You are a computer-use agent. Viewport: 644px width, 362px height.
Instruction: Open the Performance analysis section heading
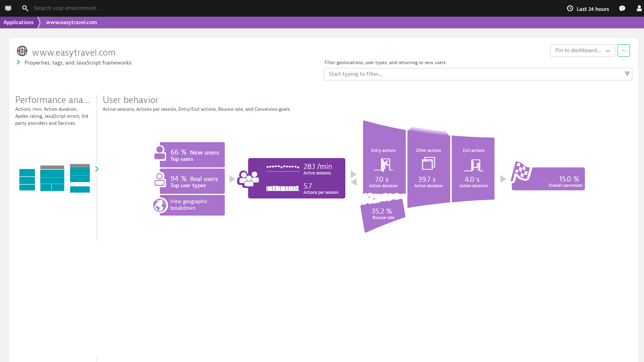52,100
